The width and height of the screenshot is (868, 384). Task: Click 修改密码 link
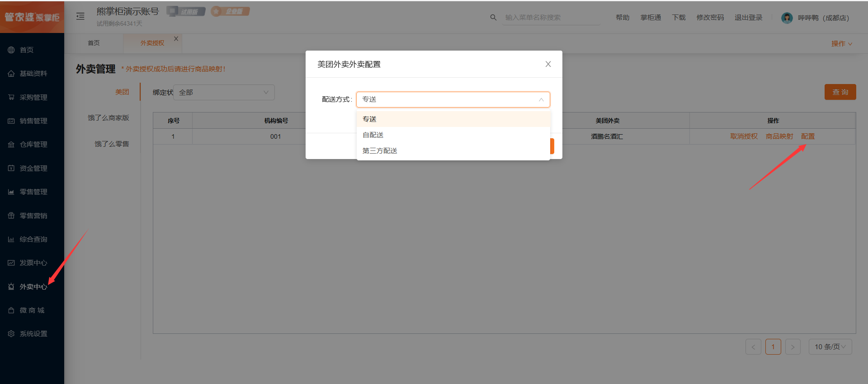point(710,17)
